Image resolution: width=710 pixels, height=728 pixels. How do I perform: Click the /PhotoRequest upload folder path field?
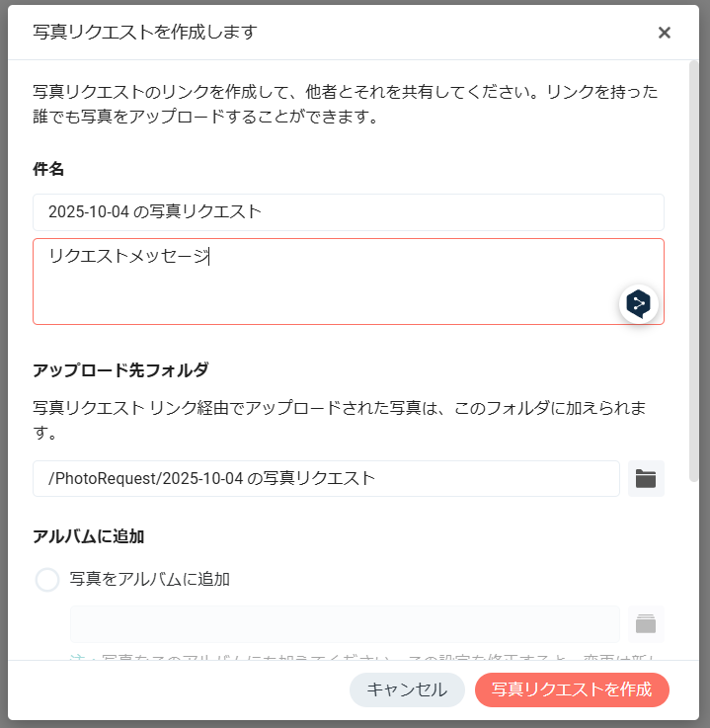[326, 479]
